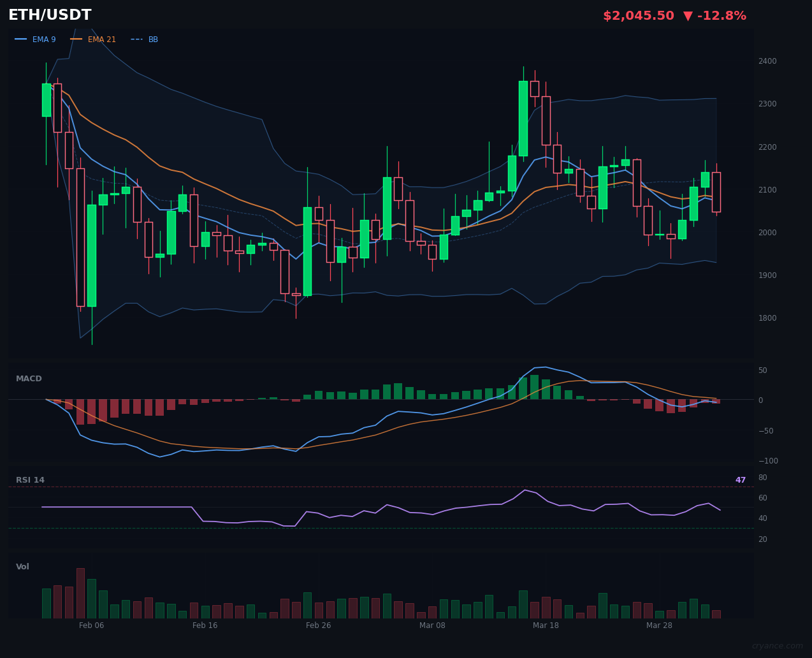
Task: Click the orange EMA 21 legend line marker
Action: click(76, 39)
